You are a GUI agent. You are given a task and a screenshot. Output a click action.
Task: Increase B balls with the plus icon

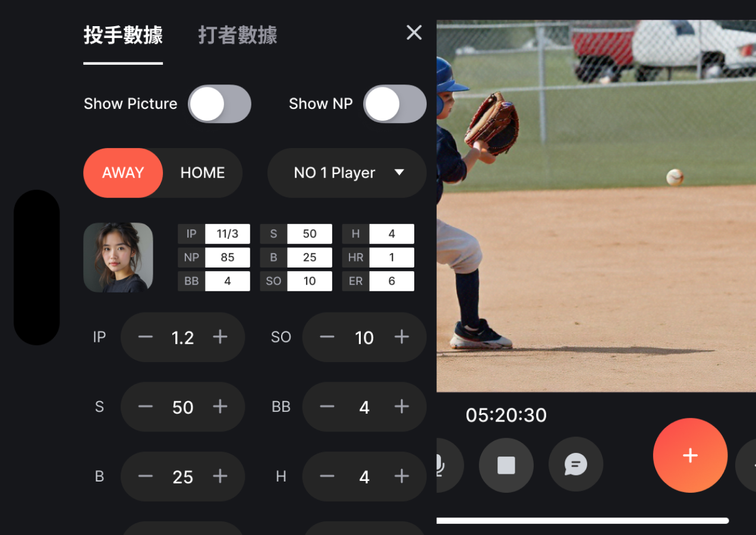[x=220, y=476]
